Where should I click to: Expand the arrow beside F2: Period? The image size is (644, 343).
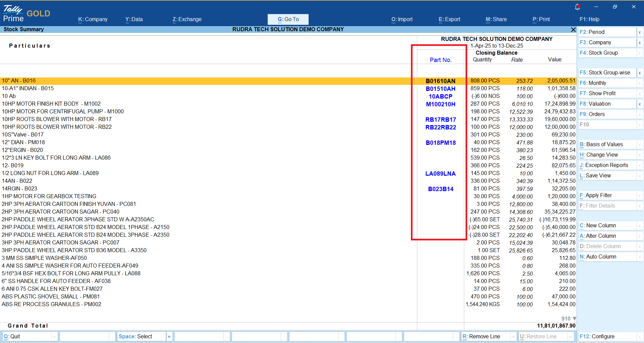[x=640, y=32]
